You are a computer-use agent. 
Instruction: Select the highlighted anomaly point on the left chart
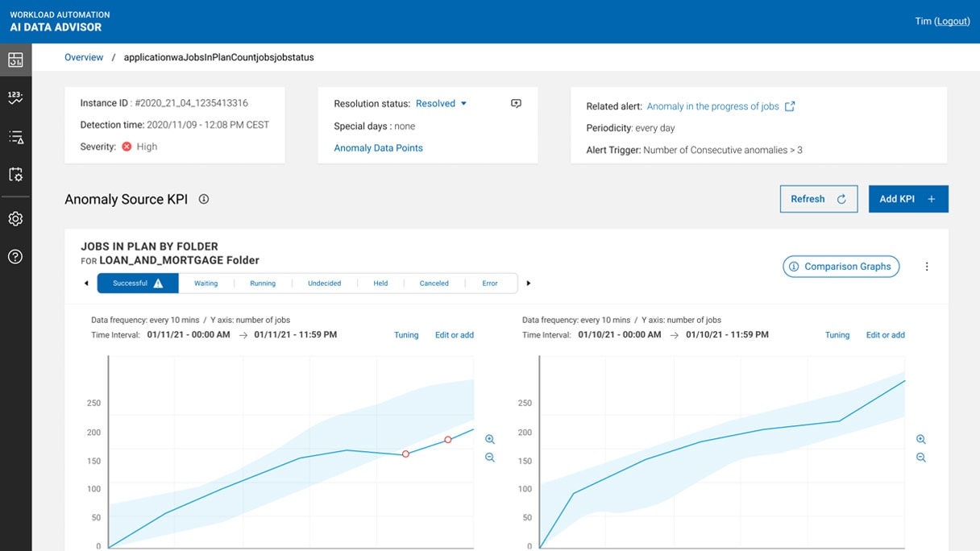[405, 454]
